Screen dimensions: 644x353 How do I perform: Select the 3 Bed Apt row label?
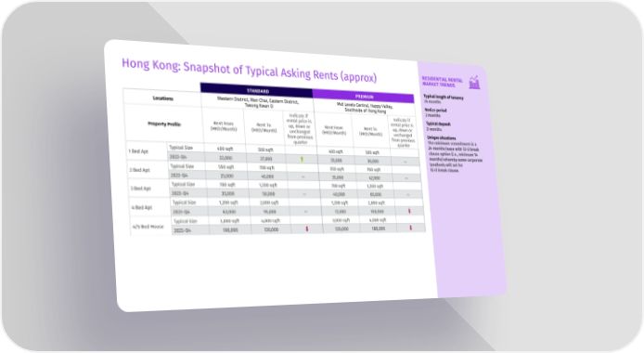(x=141, y=189)
